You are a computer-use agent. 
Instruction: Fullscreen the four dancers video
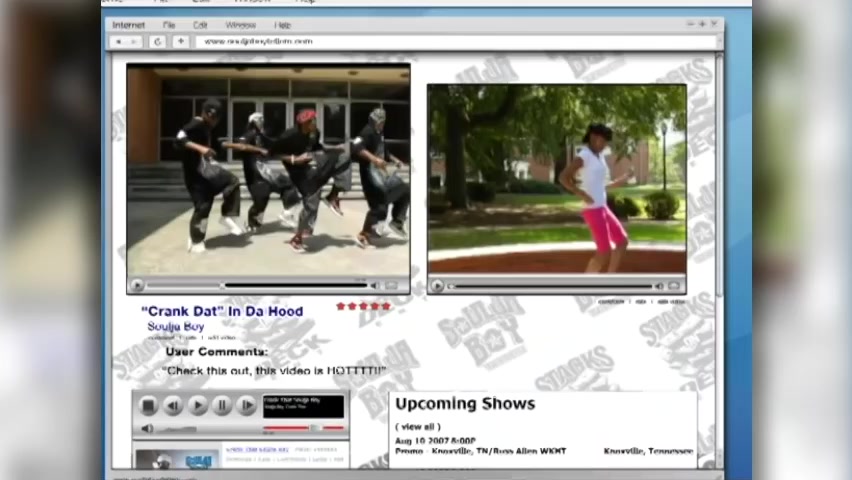click(392, 285)
